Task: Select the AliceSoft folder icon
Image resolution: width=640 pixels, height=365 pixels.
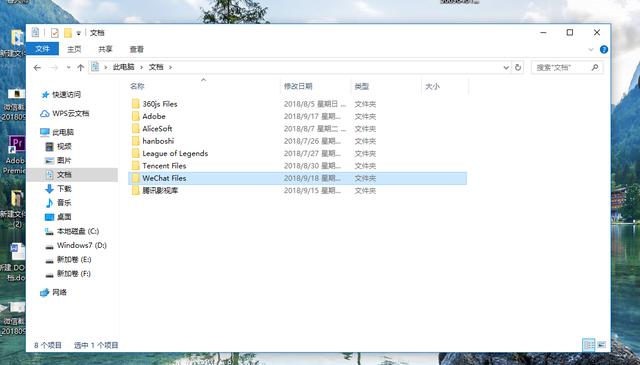Action: click(136, 128)
